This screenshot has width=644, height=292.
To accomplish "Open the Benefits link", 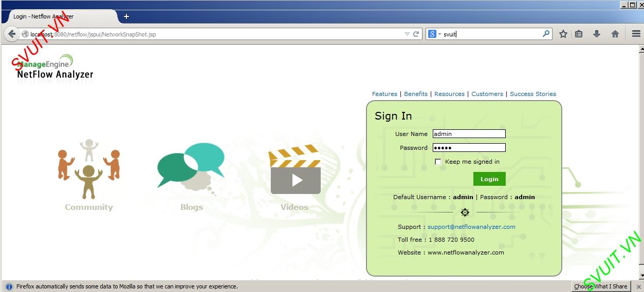I will point(416,94).
